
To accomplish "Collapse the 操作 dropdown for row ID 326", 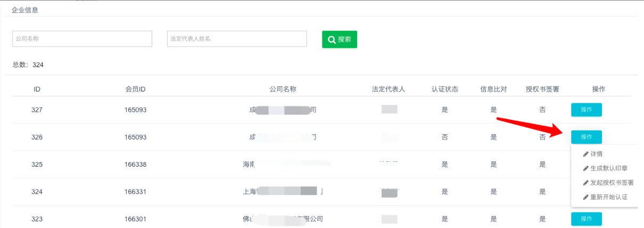I will pyautogui.click(x=586, y=137).
